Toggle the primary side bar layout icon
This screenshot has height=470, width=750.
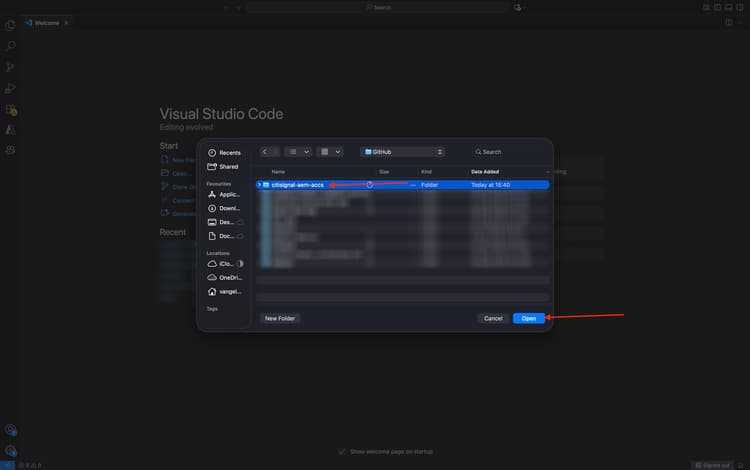(x=717, y=7)
